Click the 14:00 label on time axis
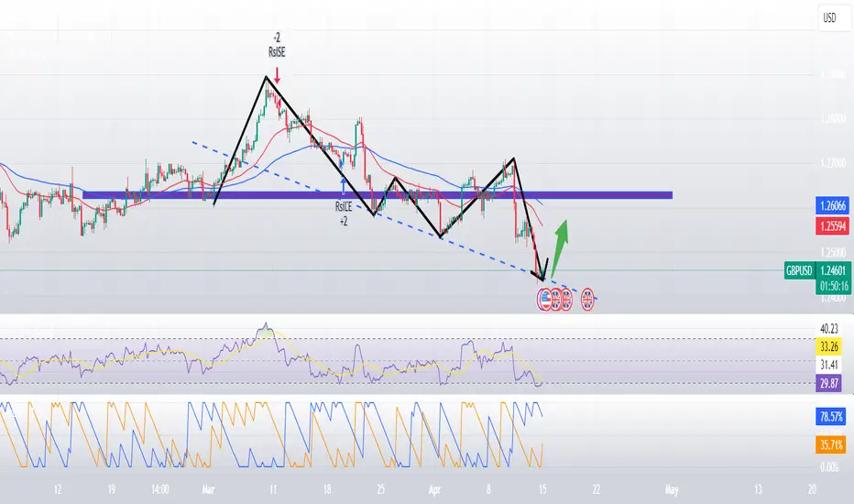Viewport: 854px width, 504px height. 159,490
